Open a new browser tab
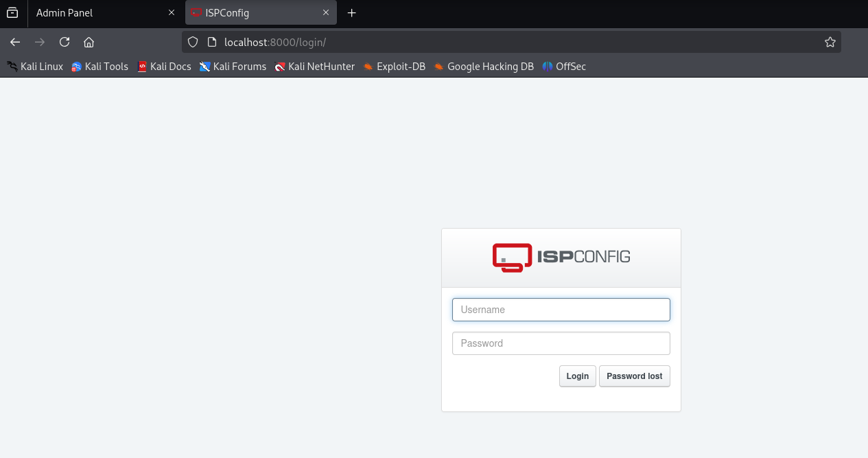Image resolution: width=868 pixels, height=458 pixels. click(352, 13)
